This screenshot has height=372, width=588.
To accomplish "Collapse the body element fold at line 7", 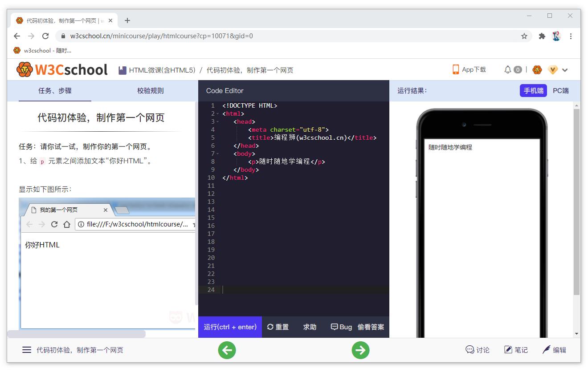I will (218, 154).
